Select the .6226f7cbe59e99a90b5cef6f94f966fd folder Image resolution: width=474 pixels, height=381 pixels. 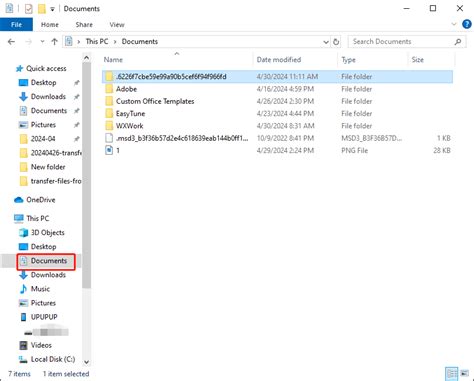click(x=277, y=77)
